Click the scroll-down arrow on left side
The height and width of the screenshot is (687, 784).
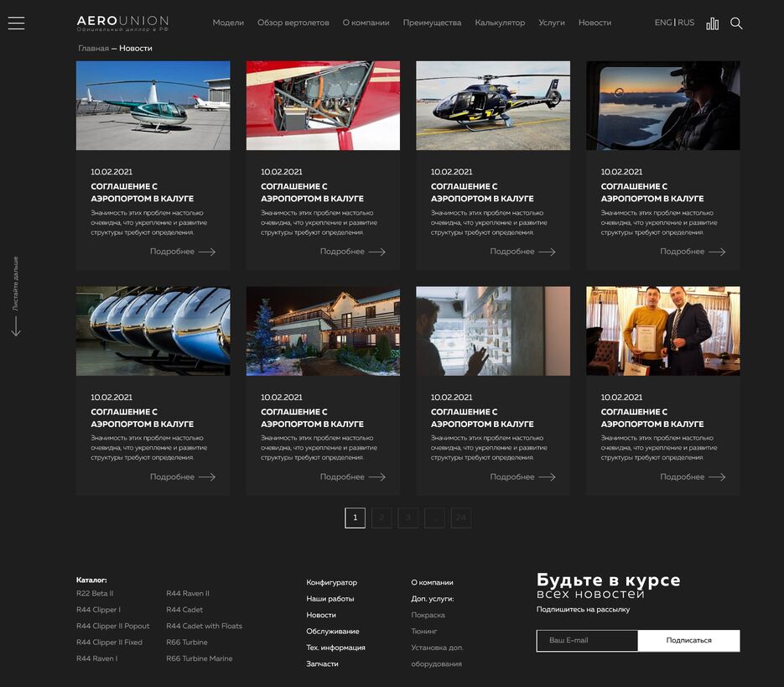15,325
